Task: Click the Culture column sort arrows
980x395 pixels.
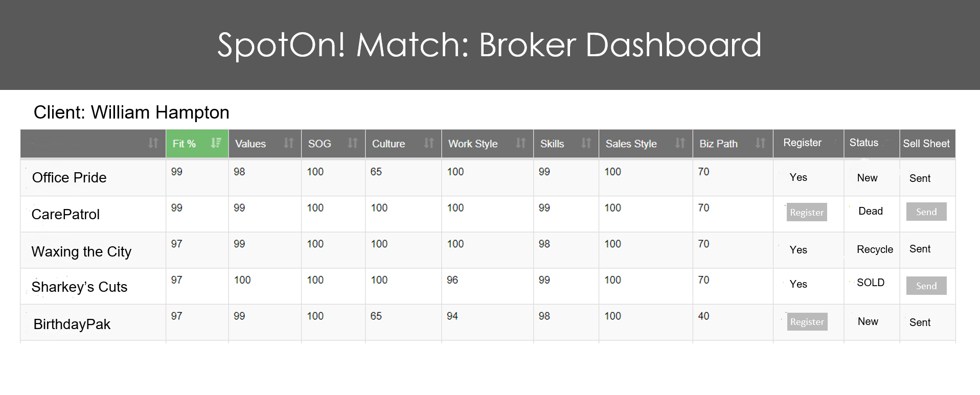Action: pyautogui.click(x=428, y=144)
